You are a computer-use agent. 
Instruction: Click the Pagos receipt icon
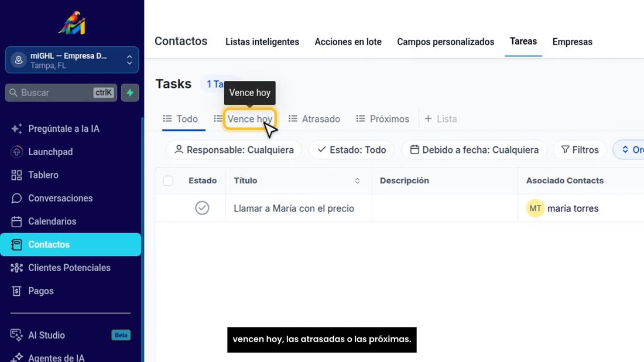coord(16,291)
